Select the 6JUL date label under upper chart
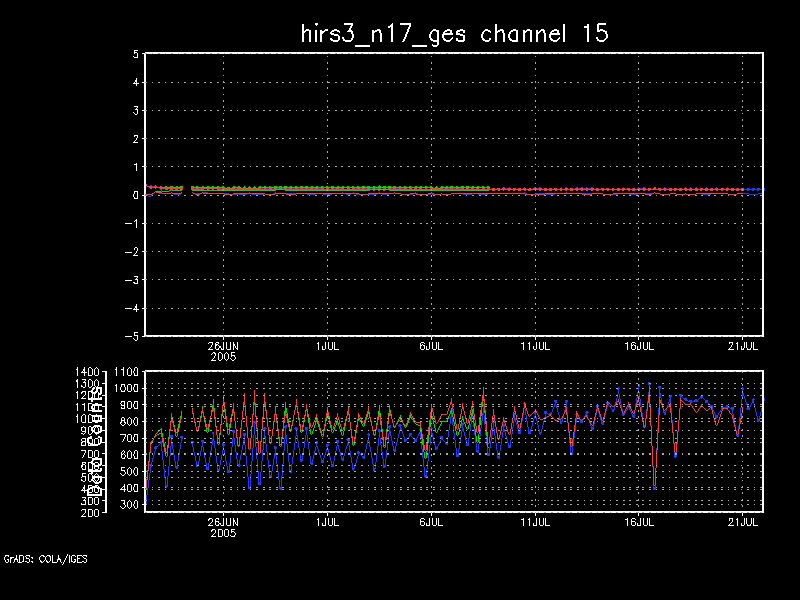Viewport: 800px width, 600px height. [431, 345]
